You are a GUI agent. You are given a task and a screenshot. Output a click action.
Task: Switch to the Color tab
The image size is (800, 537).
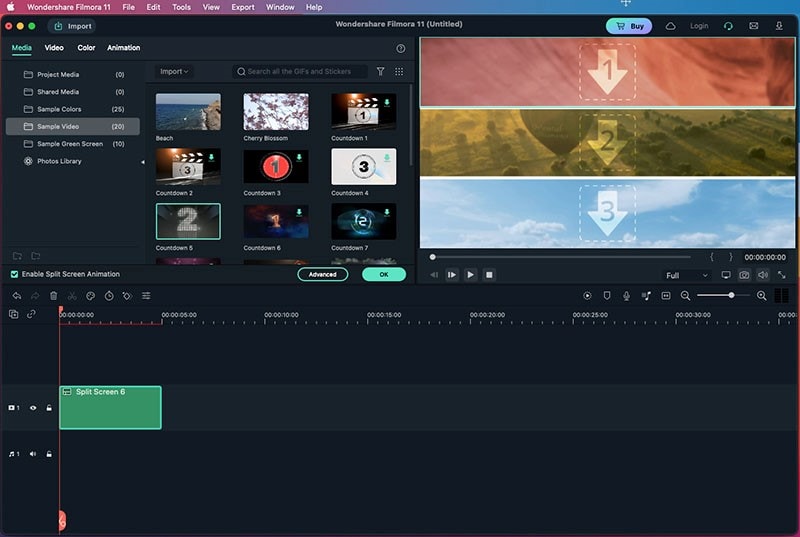point(86,47)
